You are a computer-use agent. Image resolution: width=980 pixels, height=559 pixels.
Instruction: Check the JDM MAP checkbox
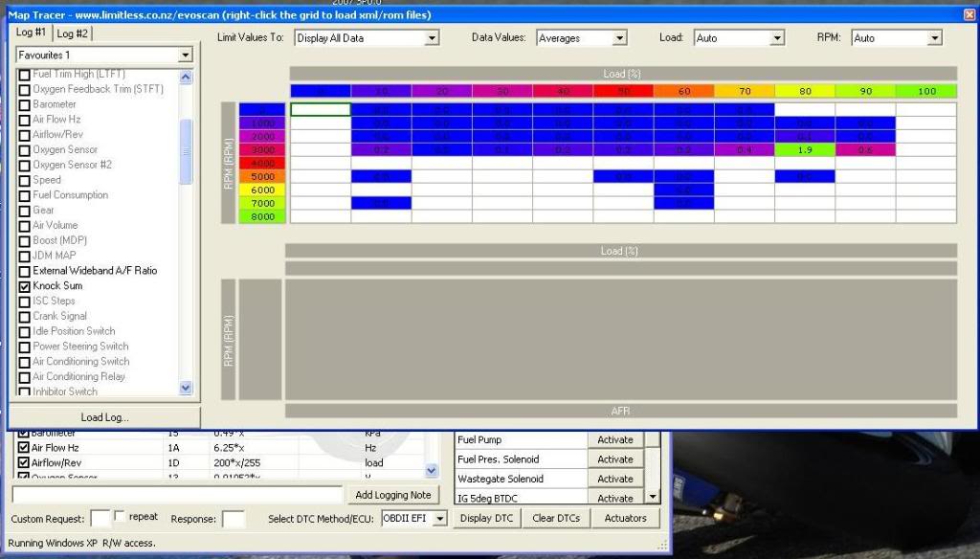click(x=24, y=257)
